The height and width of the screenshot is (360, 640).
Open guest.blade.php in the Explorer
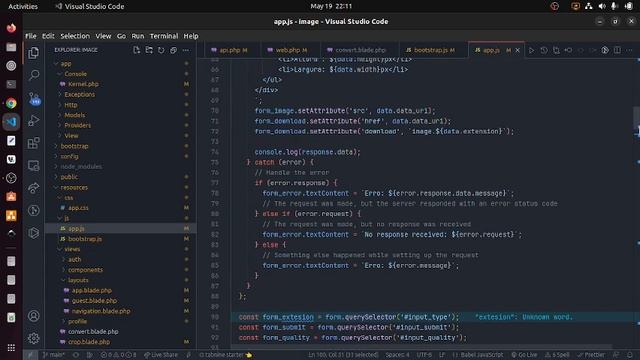[94, 301]
